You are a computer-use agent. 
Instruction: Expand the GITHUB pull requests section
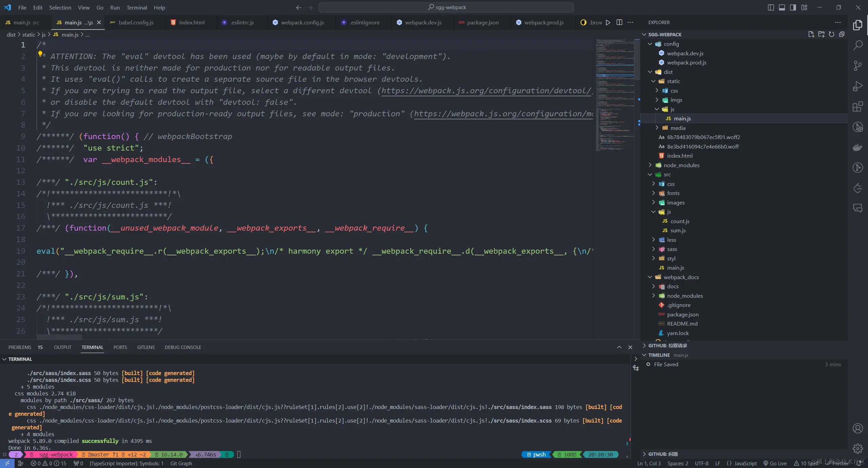667,346
